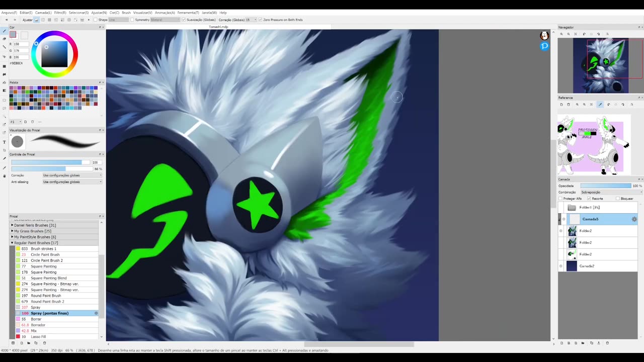Viewport: 644px width, 362px height.
Task: Open the Selecionar(S) menu
Action: click(x=78, y=13)
